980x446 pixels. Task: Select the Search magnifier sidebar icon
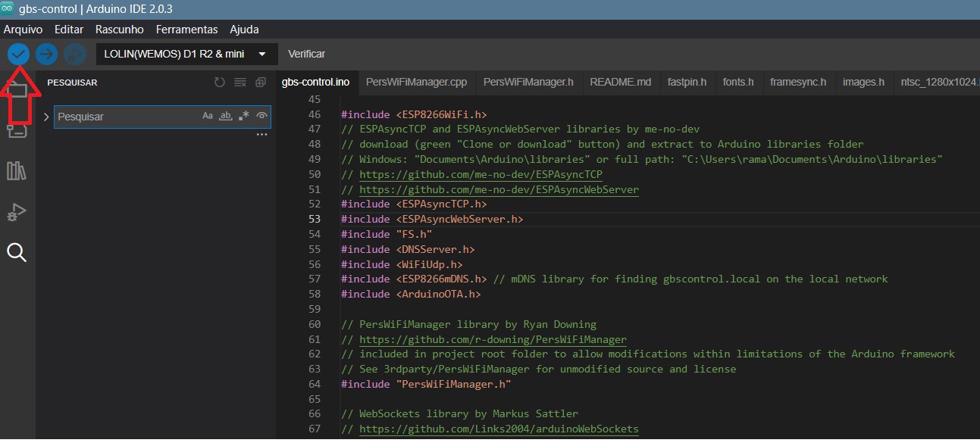coord(17,253)
